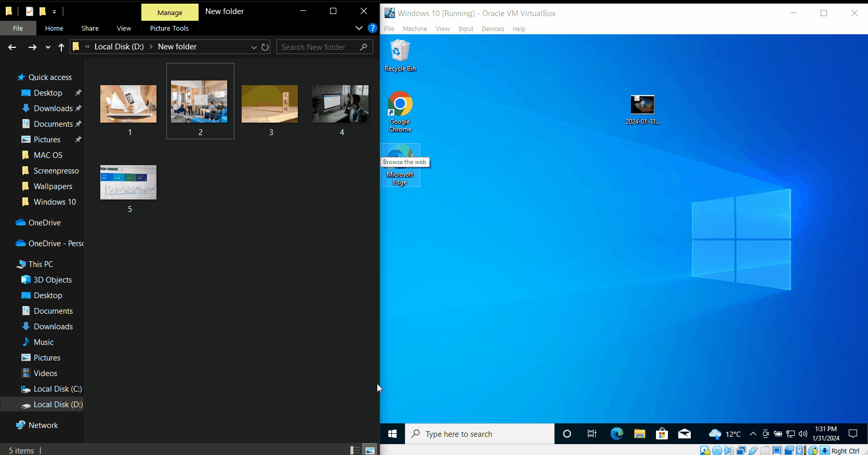Viewport: 868px width, 455px height.
Task: Click the VM taskbar search box
Action: pyautogui.click(x=480, y=434)
